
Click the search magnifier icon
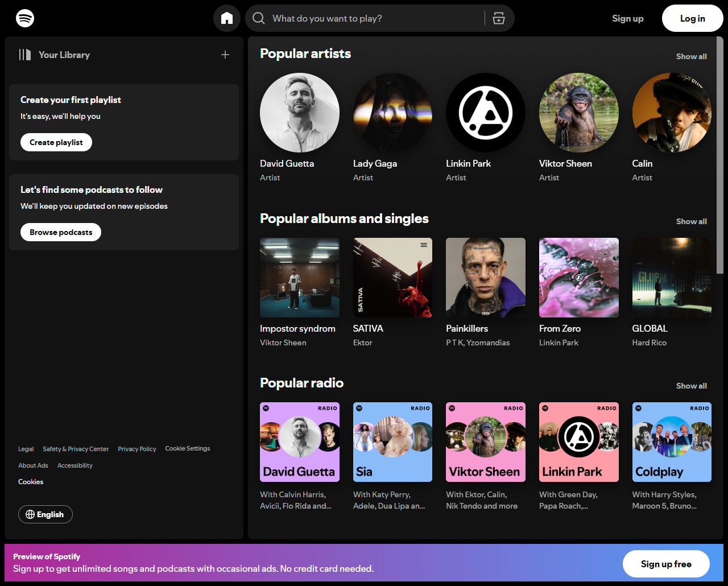(259, 18)
